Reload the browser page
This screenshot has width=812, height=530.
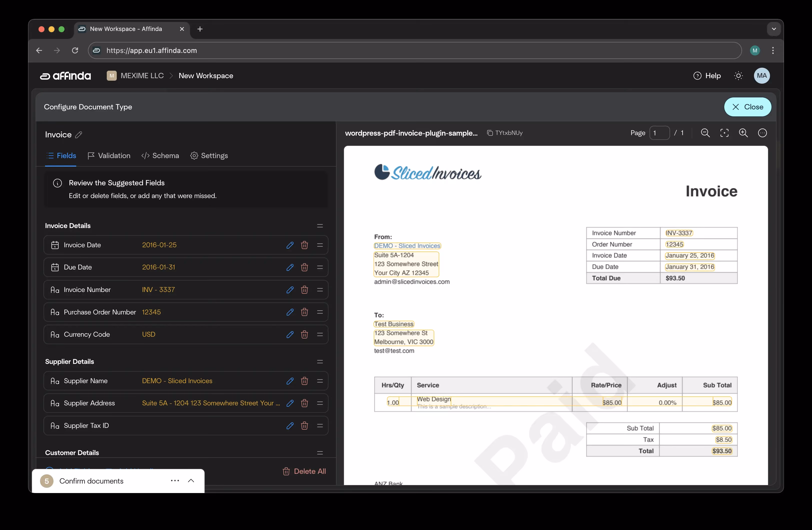pyautogui.click(x=75, y=50)
